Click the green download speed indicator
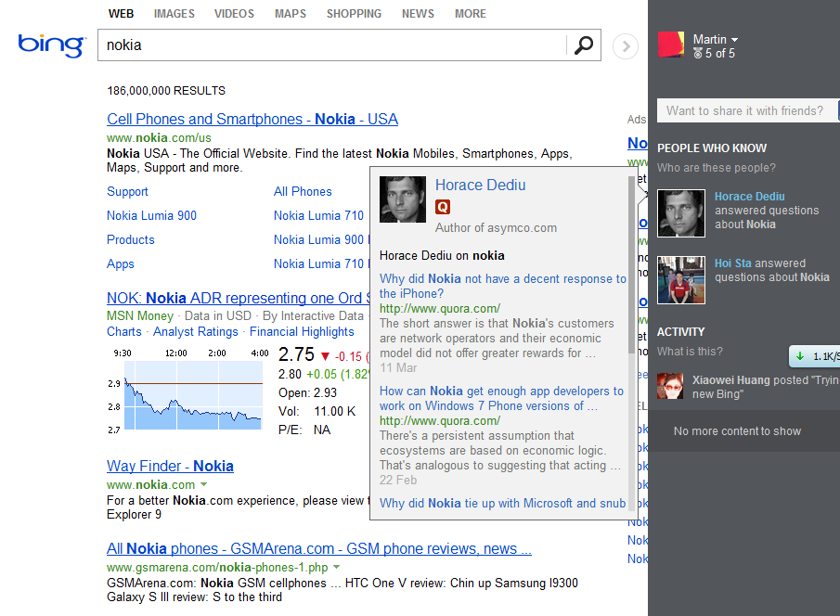Viewport: 840px width, 616px height. (x=814, y=357)
